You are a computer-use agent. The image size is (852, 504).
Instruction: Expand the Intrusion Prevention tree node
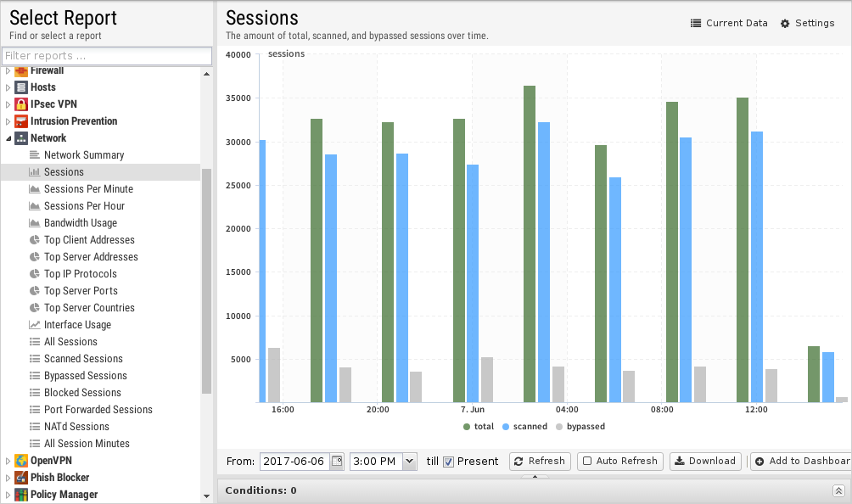(8, 121)
